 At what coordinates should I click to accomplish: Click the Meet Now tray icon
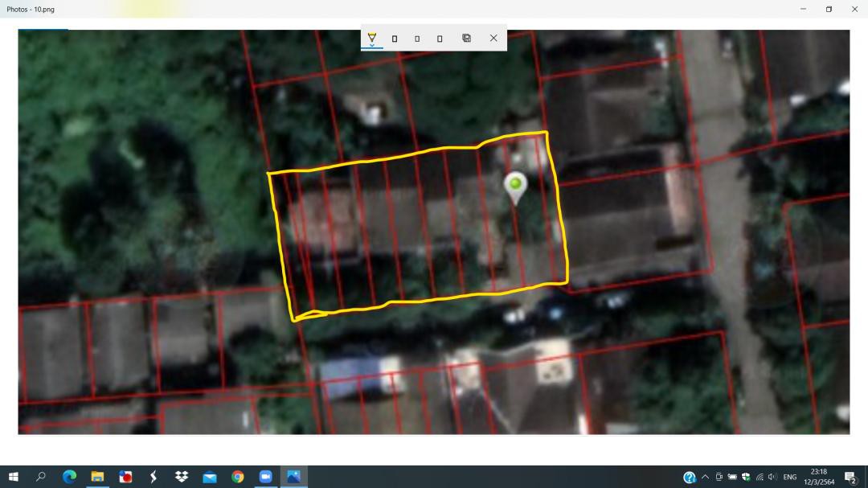[x=719, y=477]
